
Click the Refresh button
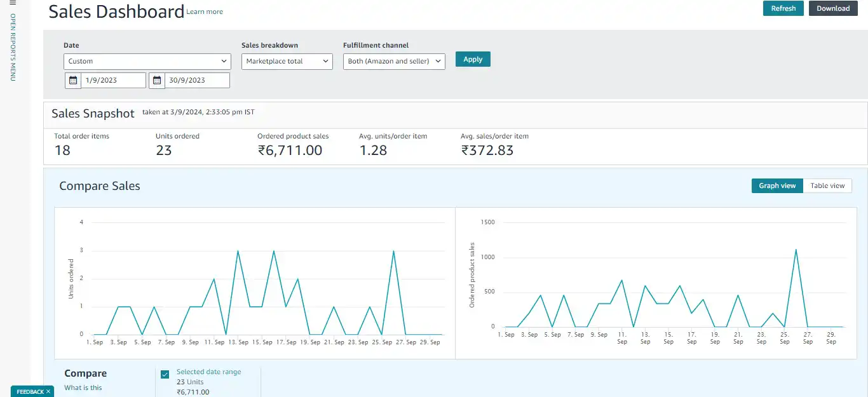coord(783,8)
